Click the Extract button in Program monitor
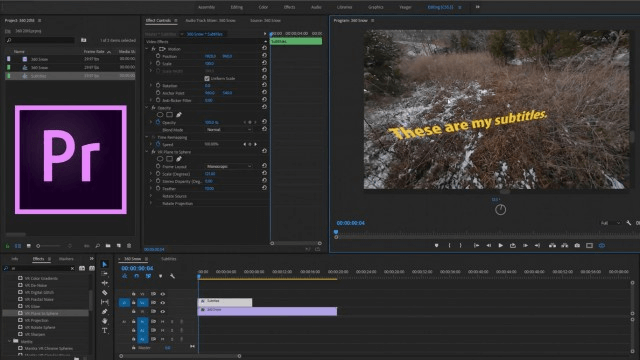The width and height of the screenshot is (640, 360). pyautogui.click(x=564, y=246)
